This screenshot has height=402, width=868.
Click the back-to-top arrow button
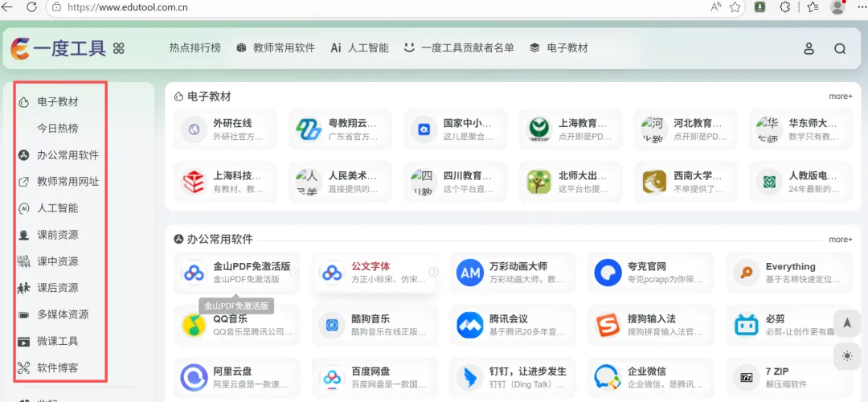point(847,323)
